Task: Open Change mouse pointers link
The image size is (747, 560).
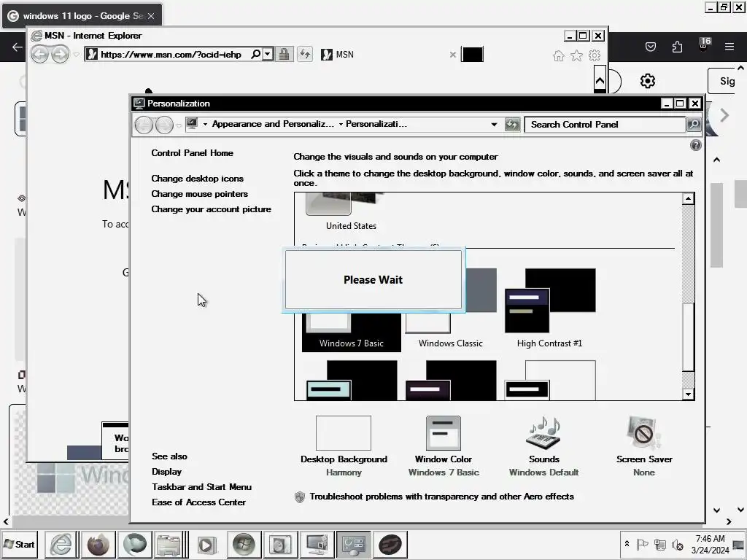Action: click(200, 194)
